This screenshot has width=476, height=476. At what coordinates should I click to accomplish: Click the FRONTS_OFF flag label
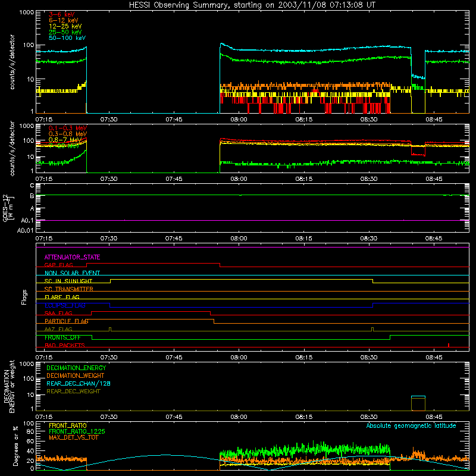[62, 337]
